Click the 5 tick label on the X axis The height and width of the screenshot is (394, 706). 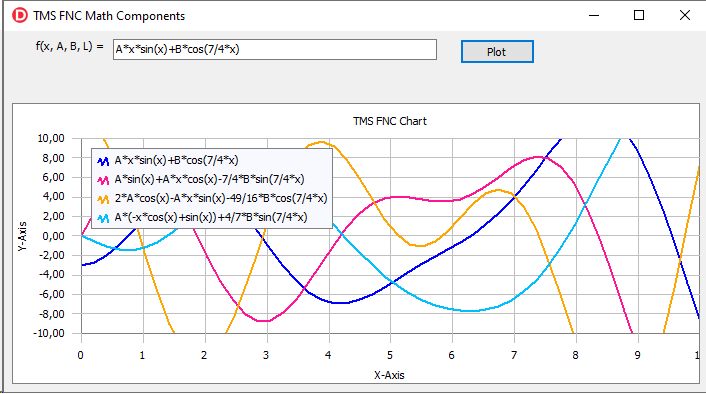pyautogui.click(x=390, y=355)
